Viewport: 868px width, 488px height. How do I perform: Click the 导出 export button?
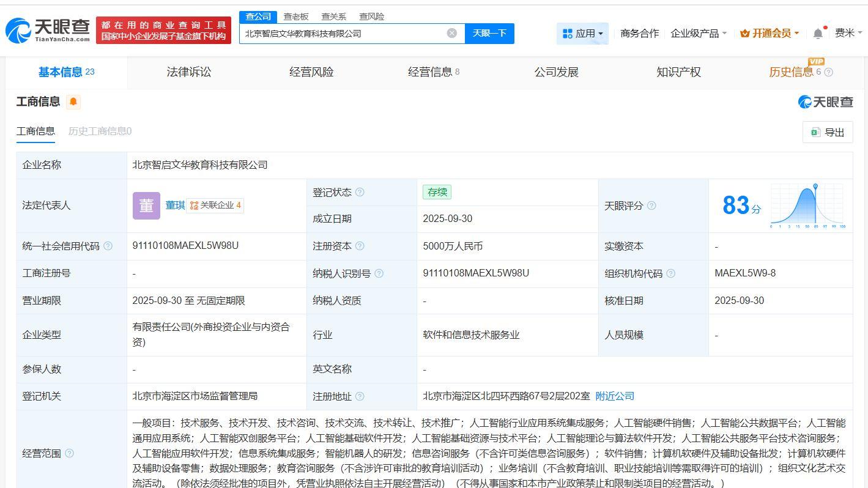pyautogui.click(x=828, y=132)
